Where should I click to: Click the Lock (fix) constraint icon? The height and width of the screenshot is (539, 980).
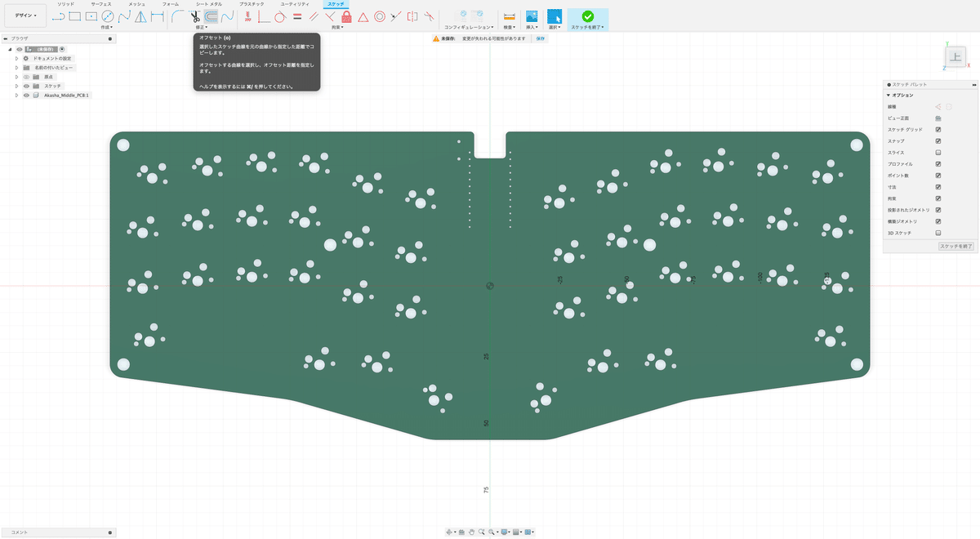(346, 16)
